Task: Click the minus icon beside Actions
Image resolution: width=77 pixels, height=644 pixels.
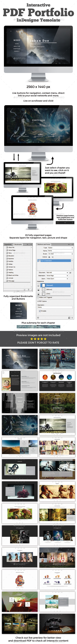Action: click(52, 257)
